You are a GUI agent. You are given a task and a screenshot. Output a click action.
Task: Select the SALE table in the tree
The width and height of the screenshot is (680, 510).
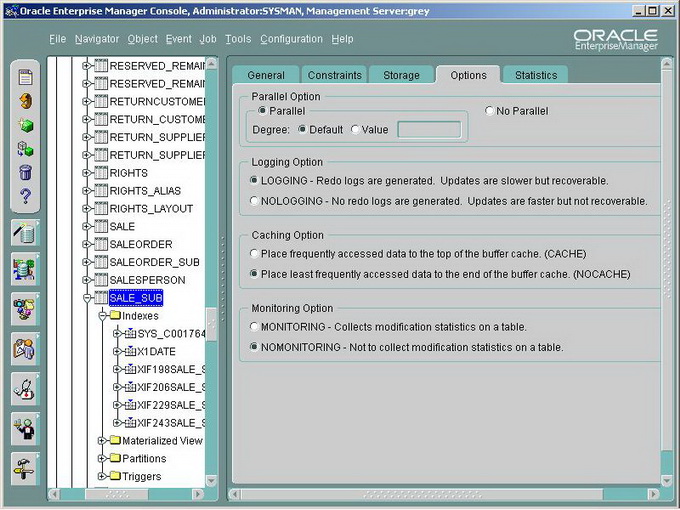point(122,226)
